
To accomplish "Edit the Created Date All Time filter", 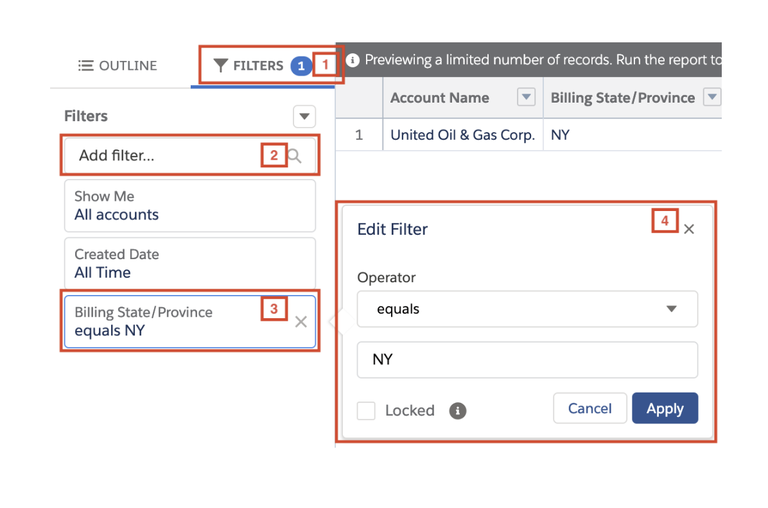I will point(189,264).
